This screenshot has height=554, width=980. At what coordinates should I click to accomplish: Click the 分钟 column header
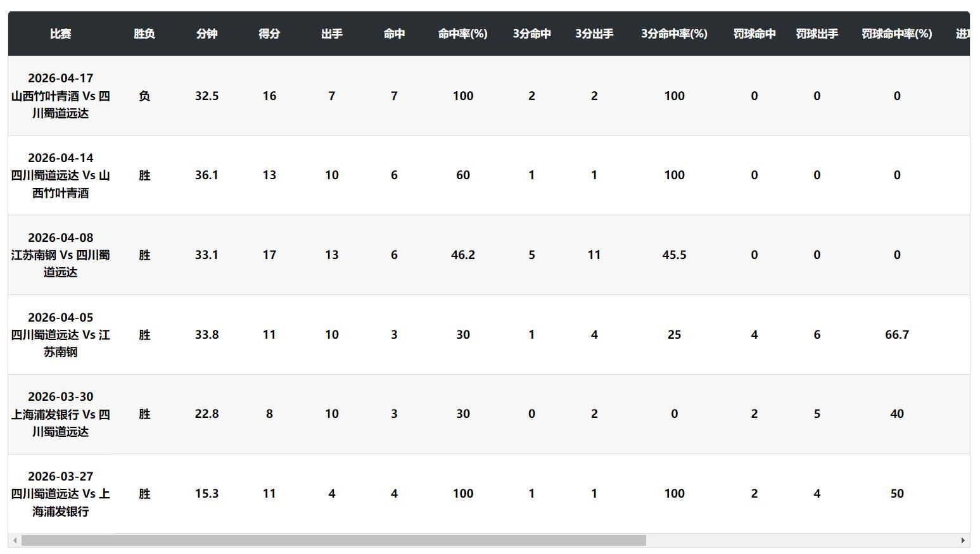[207, 34]
